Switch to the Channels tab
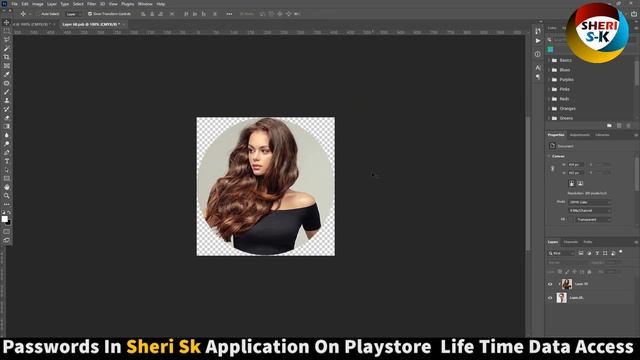The height and width of the screenshot is (360, 640). point(571,242)
